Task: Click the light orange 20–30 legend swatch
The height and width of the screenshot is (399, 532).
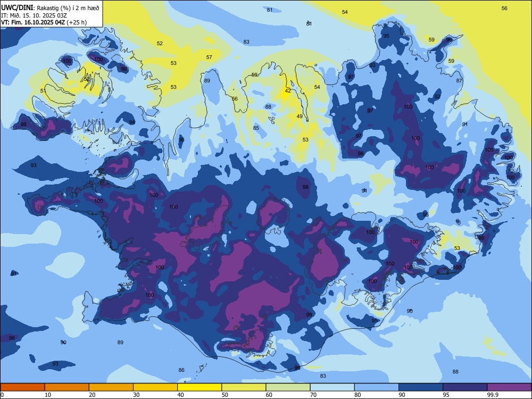Action: (x=111, y=387)
